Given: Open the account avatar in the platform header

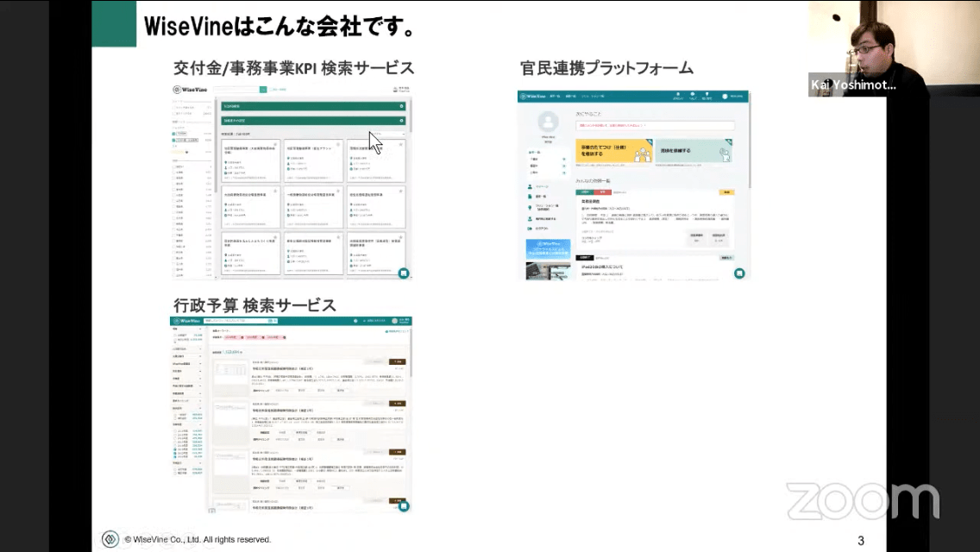Looking at the screenshot, I should click(725, 97).
